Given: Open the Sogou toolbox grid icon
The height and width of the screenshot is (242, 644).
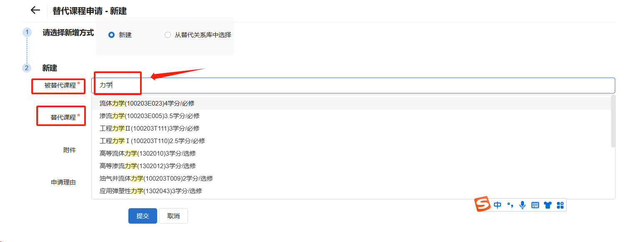Looking at the screenshot, I should point(560,205).
